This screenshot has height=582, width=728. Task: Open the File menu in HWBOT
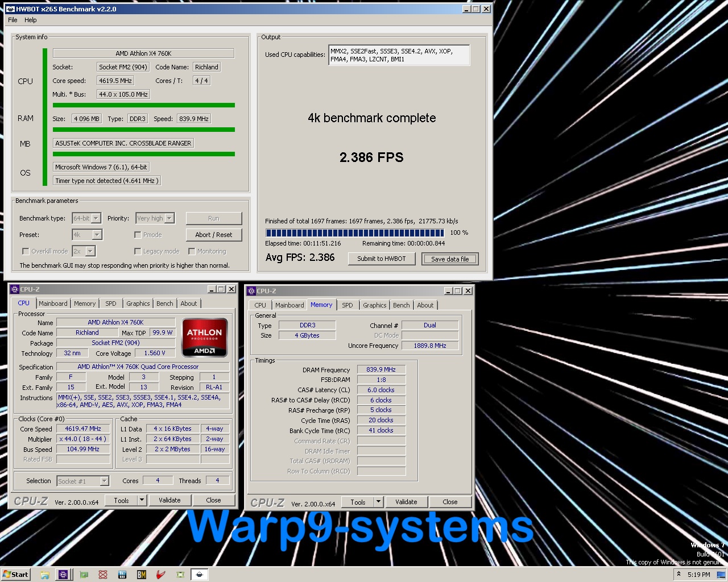pos(13,20)
